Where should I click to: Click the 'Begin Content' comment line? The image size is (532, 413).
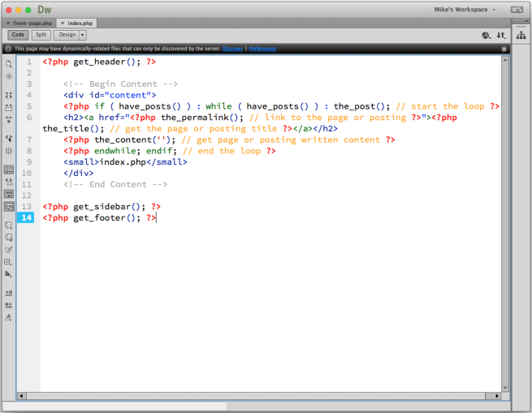[x=120, y=84]
